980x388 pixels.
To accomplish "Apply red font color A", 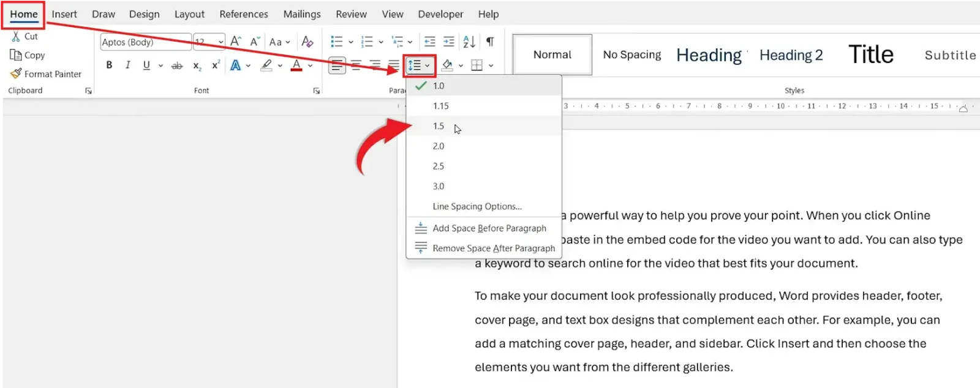I will pos(296,65).
